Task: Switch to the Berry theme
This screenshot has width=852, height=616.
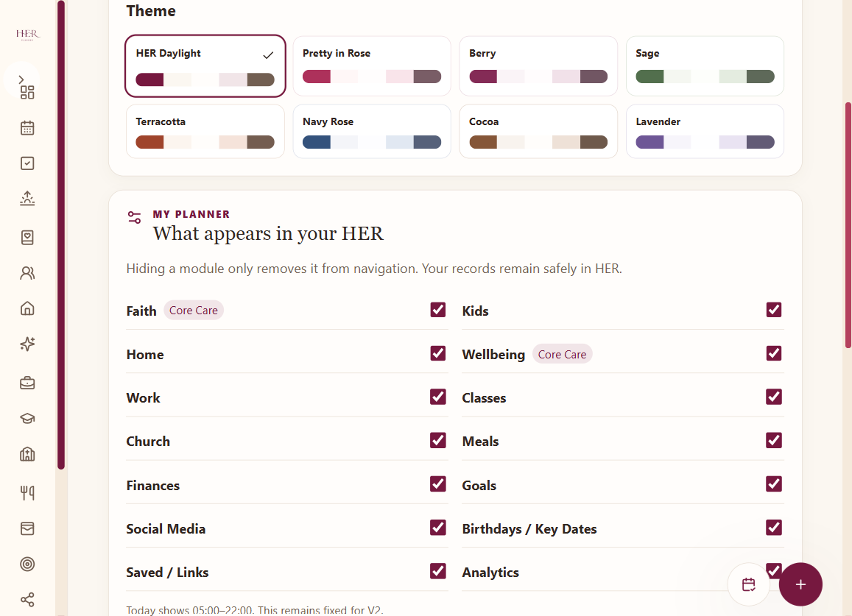Action: tap(538, 66)
